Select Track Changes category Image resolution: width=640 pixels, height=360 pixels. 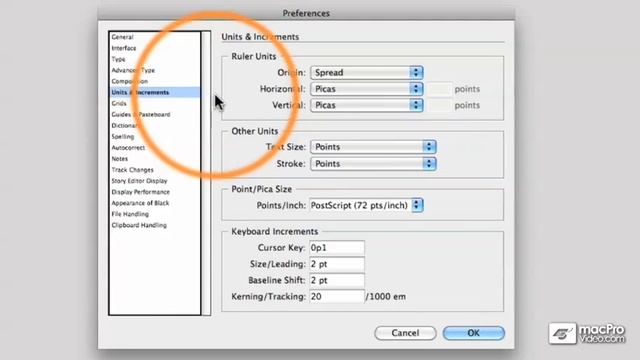click(x=155, y=169)
